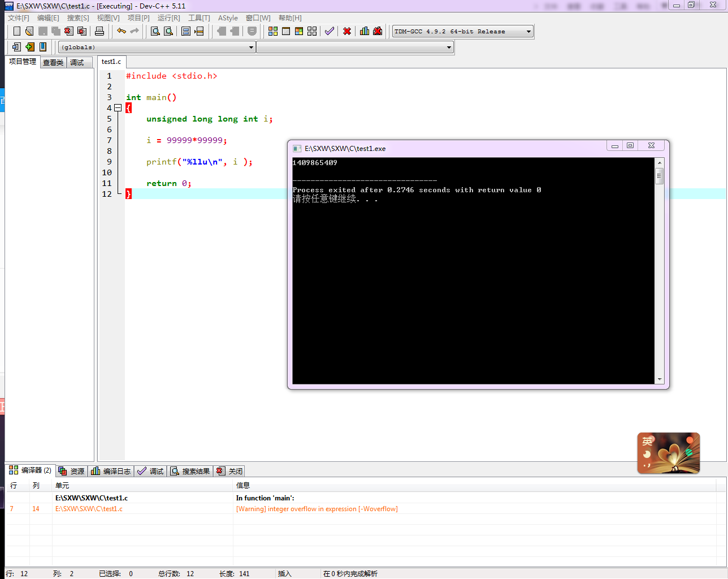Compile the program with the Compile icon
728x579 pixels.
(x=273, y=31)
